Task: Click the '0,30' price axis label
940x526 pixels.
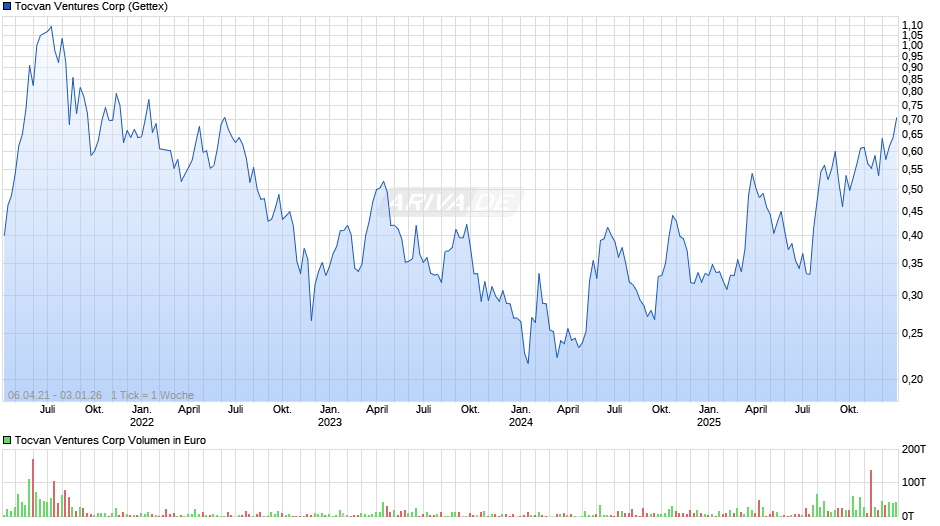Action: tap(912, 295)
